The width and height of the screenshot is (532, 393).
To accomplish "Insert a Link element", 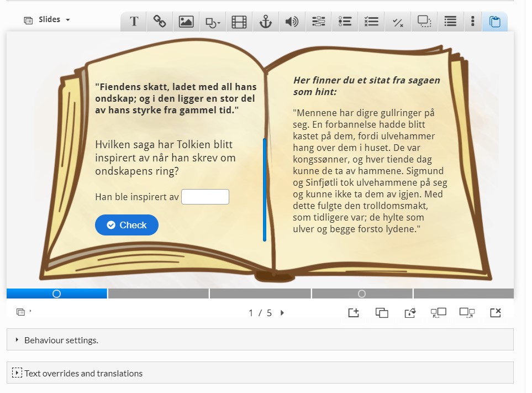I will point(160,22).
